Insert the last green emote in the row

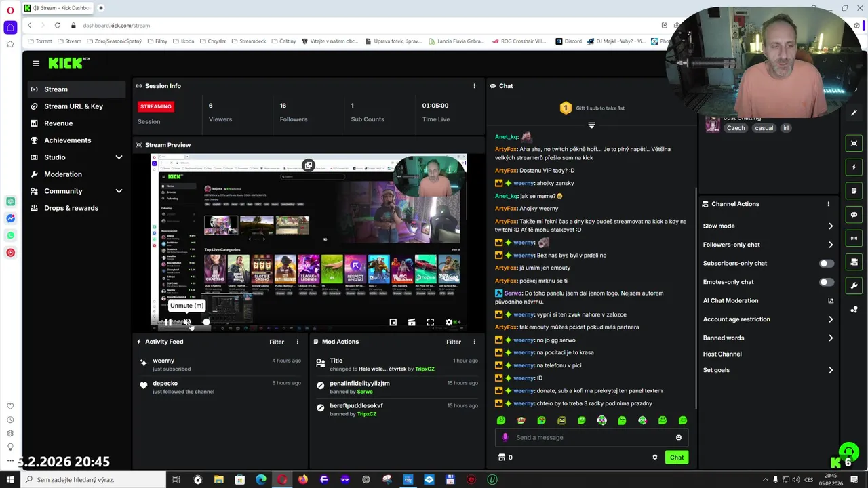pos(683,421)
